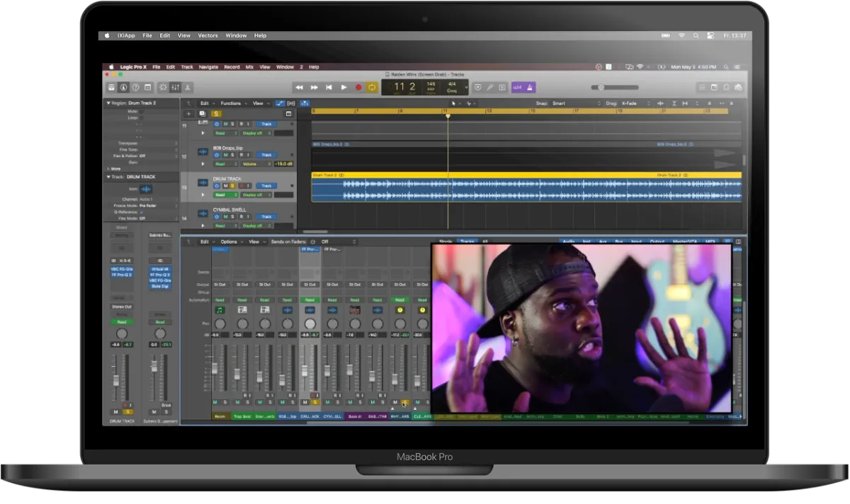Add a new track with plus button
850x504 pixels.
click(188, 113)
